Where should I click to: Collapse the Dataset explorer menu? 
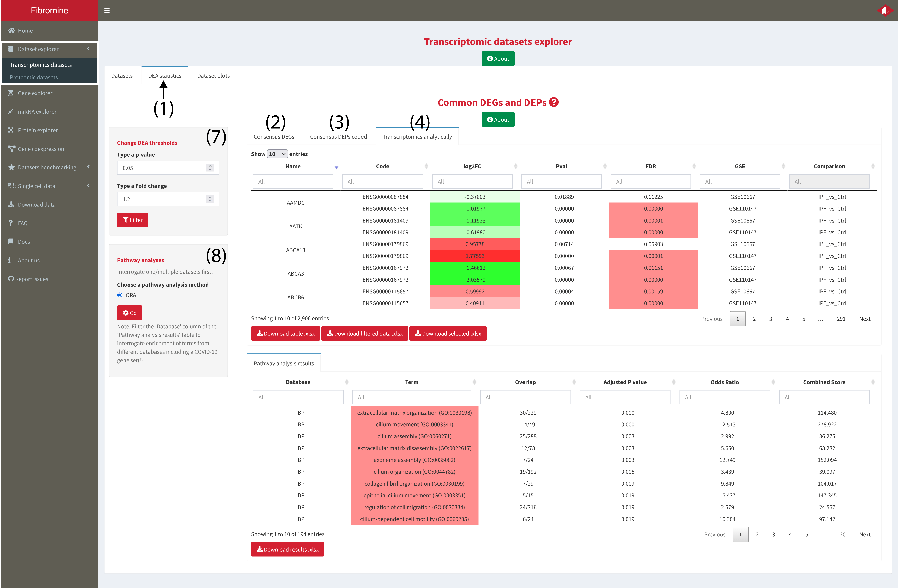coord(88,49)
